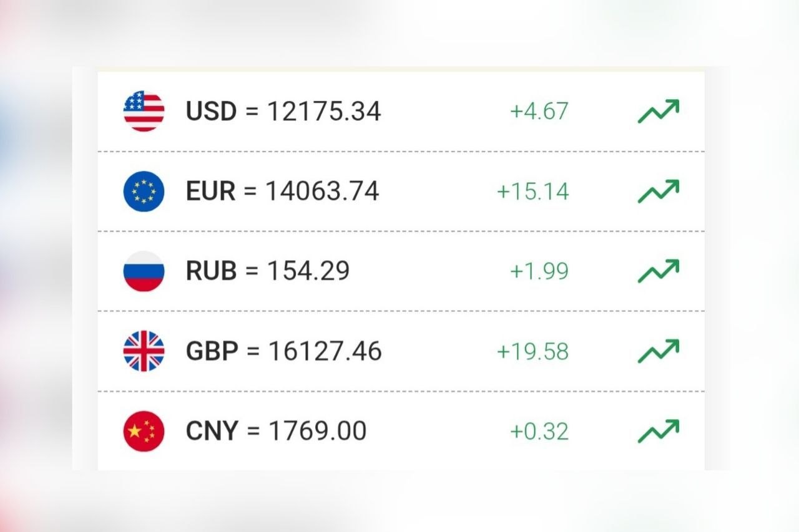Click the United Kingdom flag icon
Image resolution: width=799 pixels, height=532 pixels.
[x=144, y=351]
